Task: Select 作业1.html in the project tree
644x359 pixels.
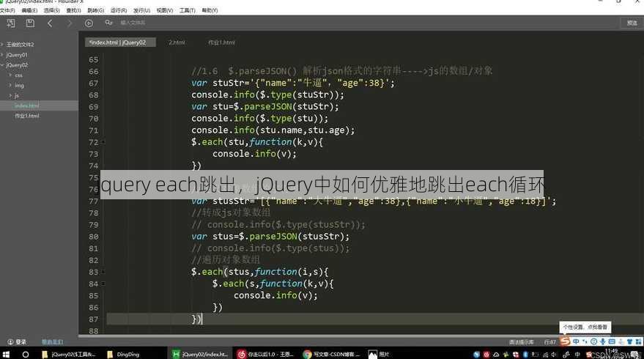Action: (27, 116)
